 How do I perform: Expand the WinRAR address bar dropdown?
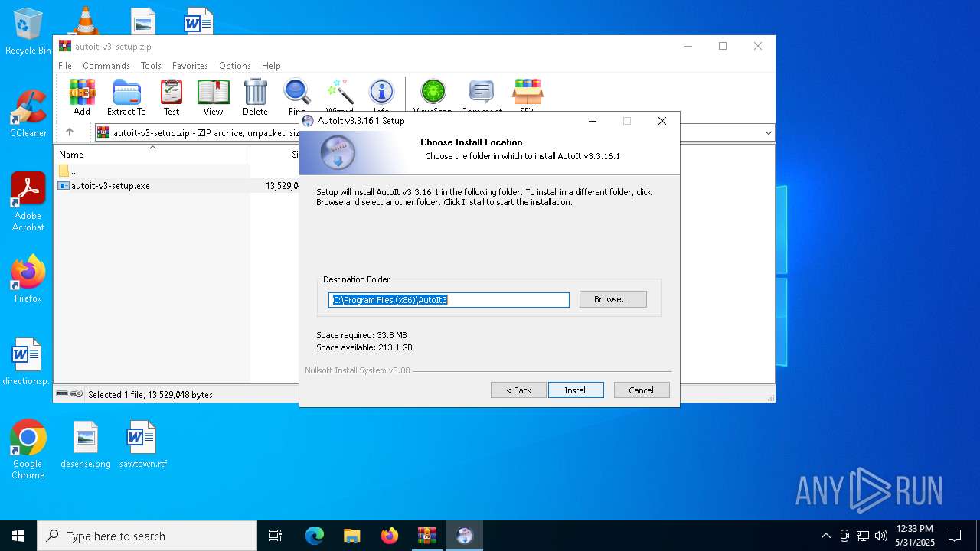(x=768, y=132)
